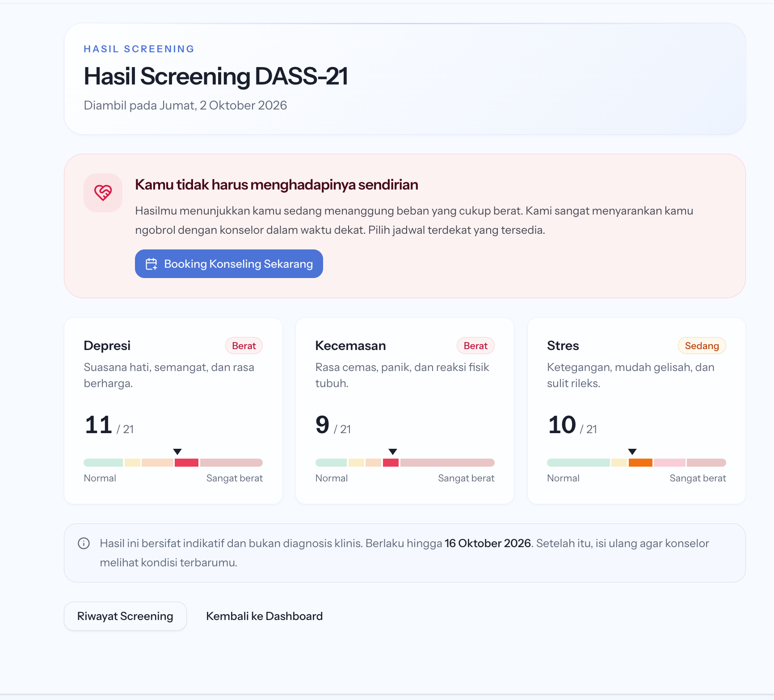Click Normal label under Kecemasan bar
Screen dimensions: 774x700
[x=332, y=478]
